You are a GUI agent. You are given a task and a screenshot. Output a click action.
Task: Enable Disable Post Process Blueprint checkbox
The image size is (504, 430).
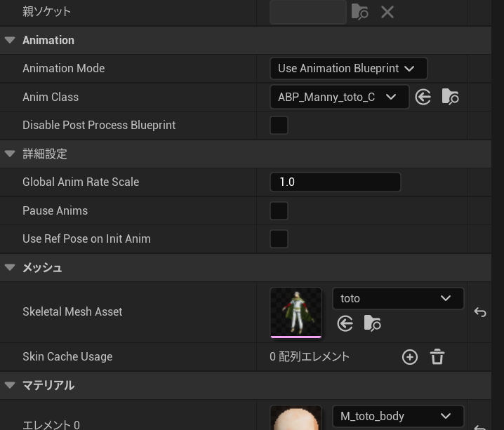coord(279,126)
